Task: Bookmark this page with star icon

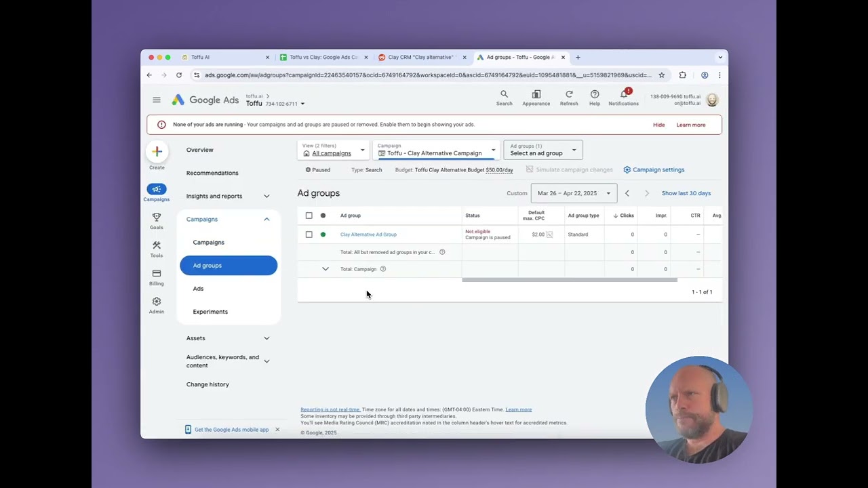Action: pyautogui.click(x=662, y=75)
